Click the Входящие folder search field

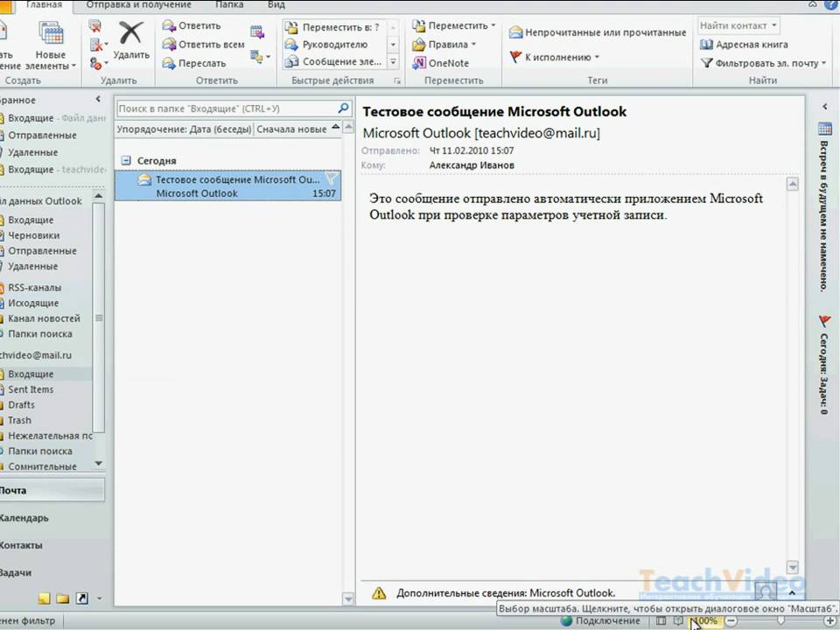(x=227, y=108)
